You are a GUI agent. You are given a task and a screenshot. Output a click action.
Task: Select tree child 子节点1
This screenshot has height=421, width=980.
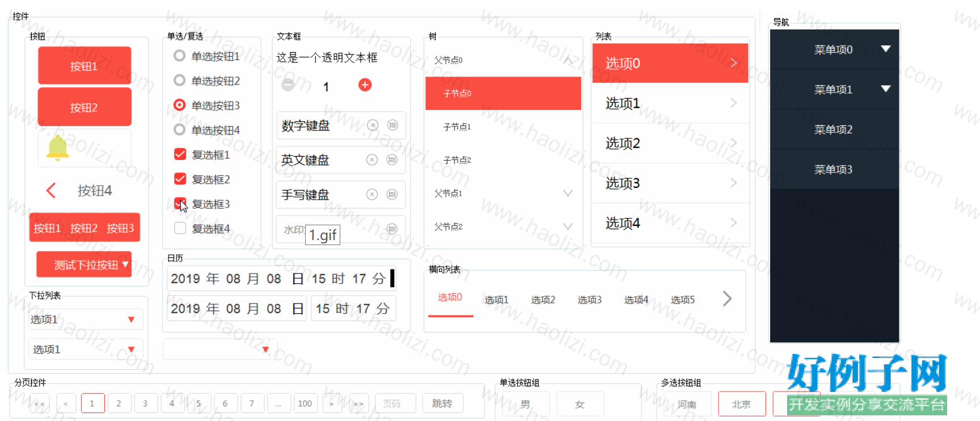point(503,127)
